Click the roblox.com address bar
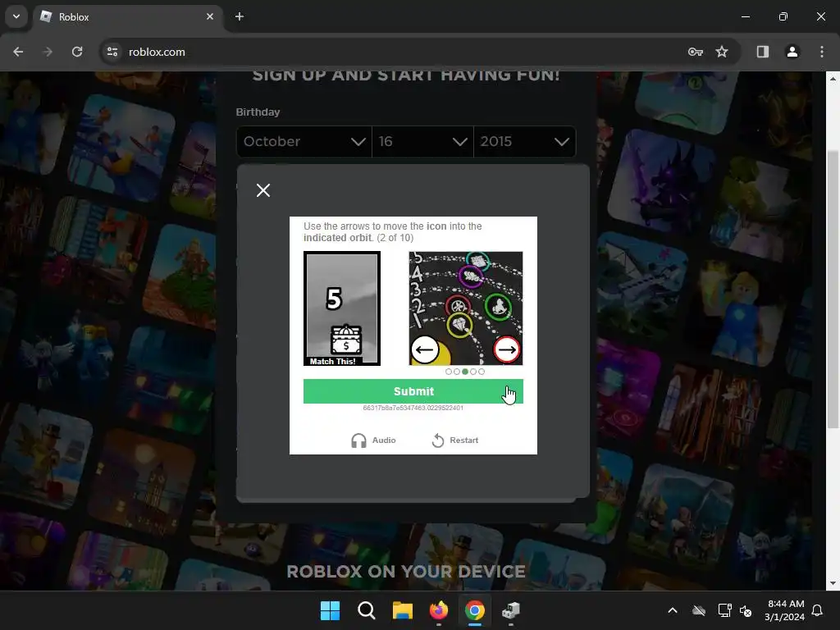840x630 pixels. click(x=157, y=52)
